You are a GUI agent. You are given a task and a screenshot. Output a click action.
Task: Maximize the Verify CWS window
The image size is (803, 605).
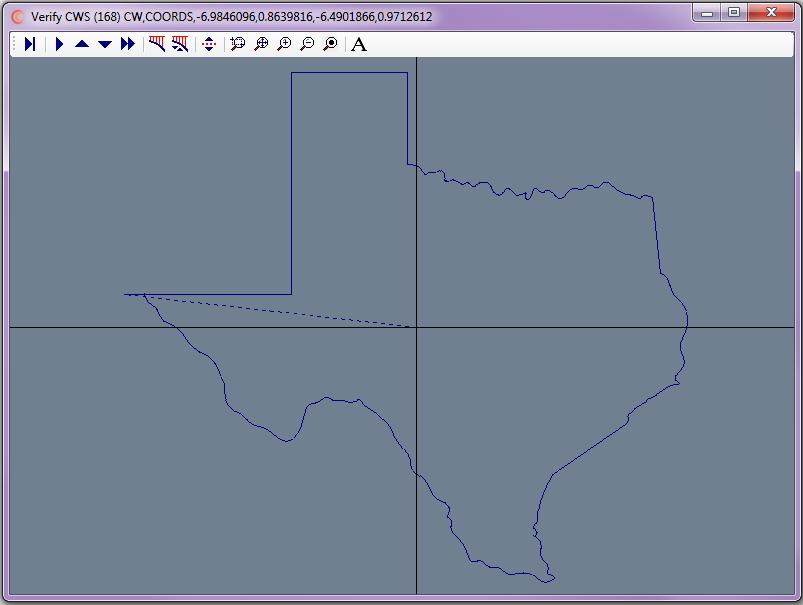(734, 13)
